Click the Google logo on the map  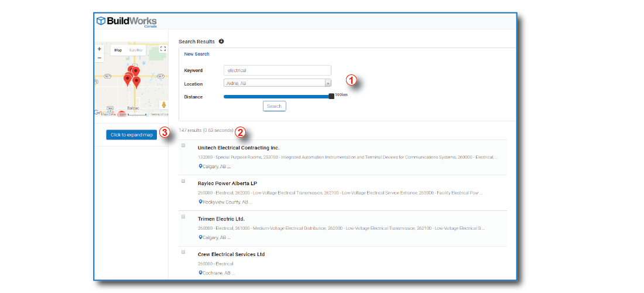coord(104,112)
